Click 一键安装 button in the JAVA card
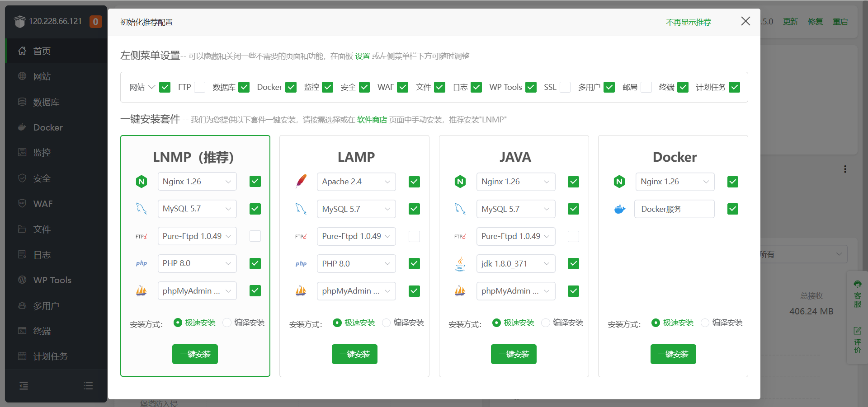The width and height of the screenshot is (868, 407). click(514, 354)
